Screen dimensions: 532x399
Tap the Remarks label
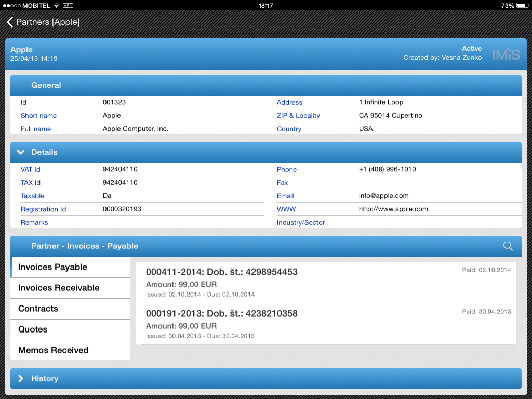[34, 222]
